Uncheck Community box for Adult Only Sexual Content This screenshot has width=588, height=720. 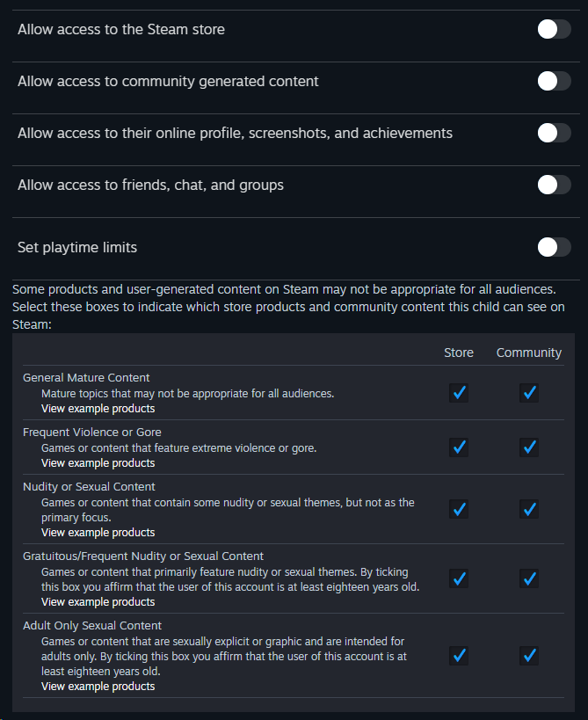point(528,656)
